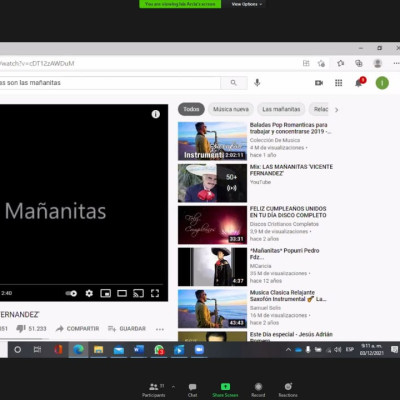Click the create video camera icon
The height and width of the screenshot is (400, 400).
tap(319, 83)
